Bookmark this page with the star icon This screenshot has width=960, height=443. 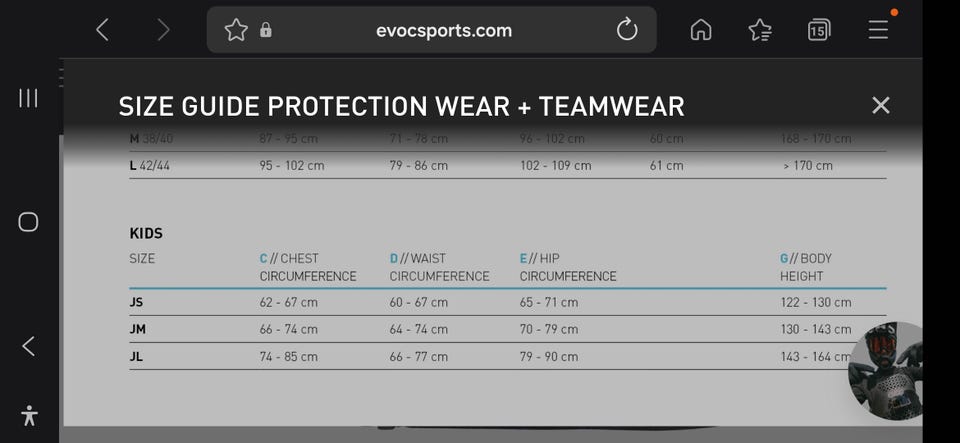point(236,30)
